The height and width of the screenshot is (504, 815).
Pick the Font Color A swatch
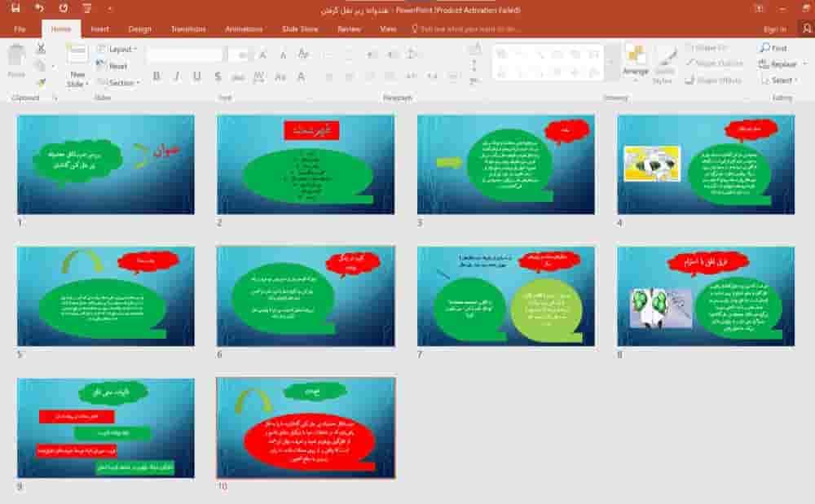[x=301, y=77]
